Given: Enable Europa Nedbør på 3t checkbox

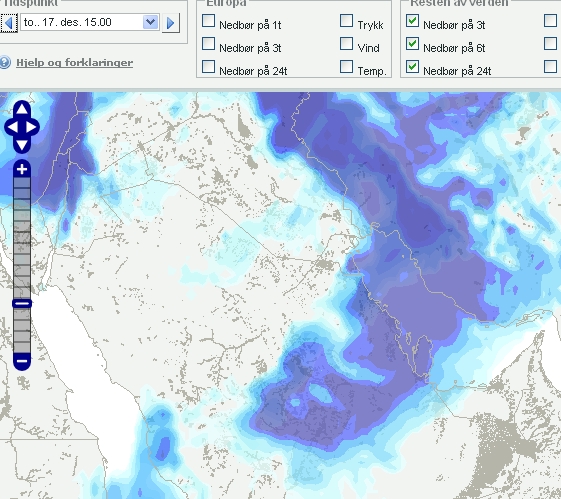Looking at the screenshot, I should coord(208,44).
